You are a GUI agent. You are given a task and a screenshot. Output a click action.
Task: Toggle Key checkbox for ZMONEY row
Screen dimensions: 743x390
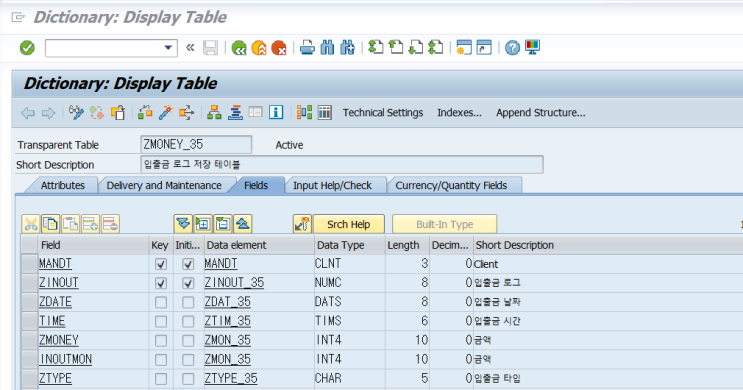tap(161, 341)
